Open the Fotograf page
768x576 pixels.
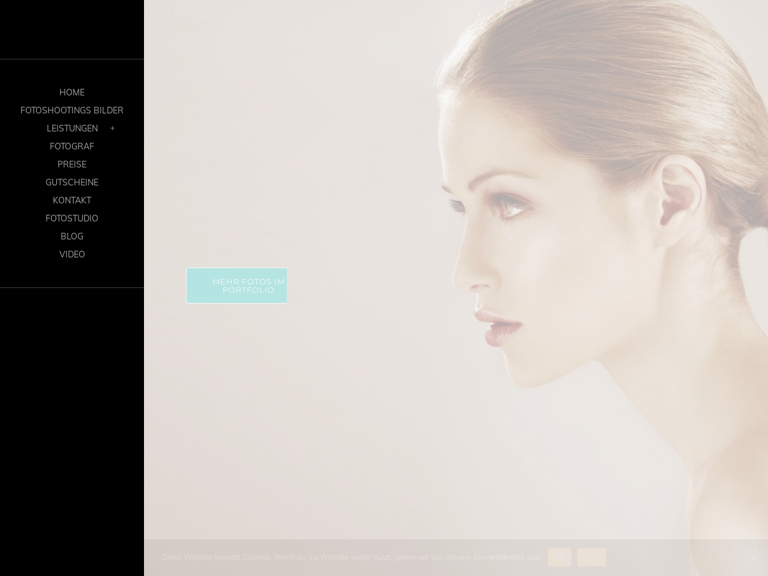click(72, 147)
